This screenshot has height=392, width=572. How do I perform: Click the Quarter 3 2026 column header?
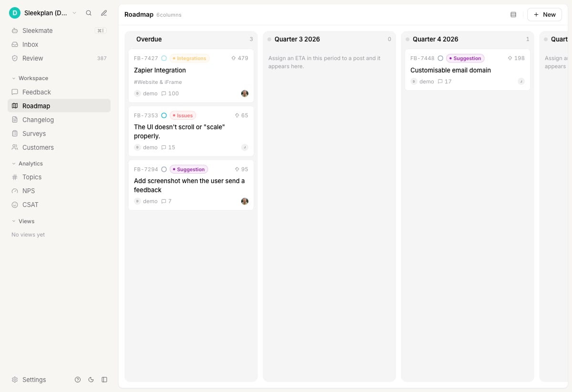pos(297,39)
